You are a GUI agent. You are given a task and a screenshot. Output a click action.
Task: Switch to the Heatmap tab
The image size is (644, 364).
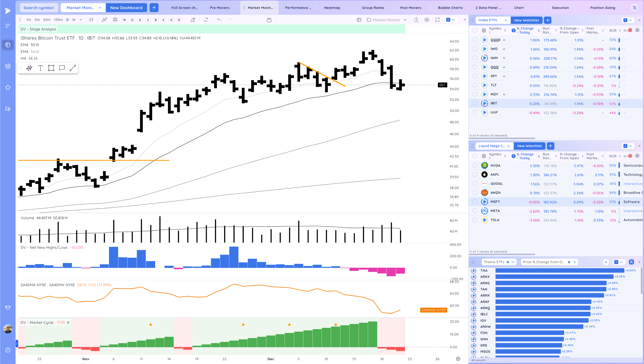click(332, 8)
